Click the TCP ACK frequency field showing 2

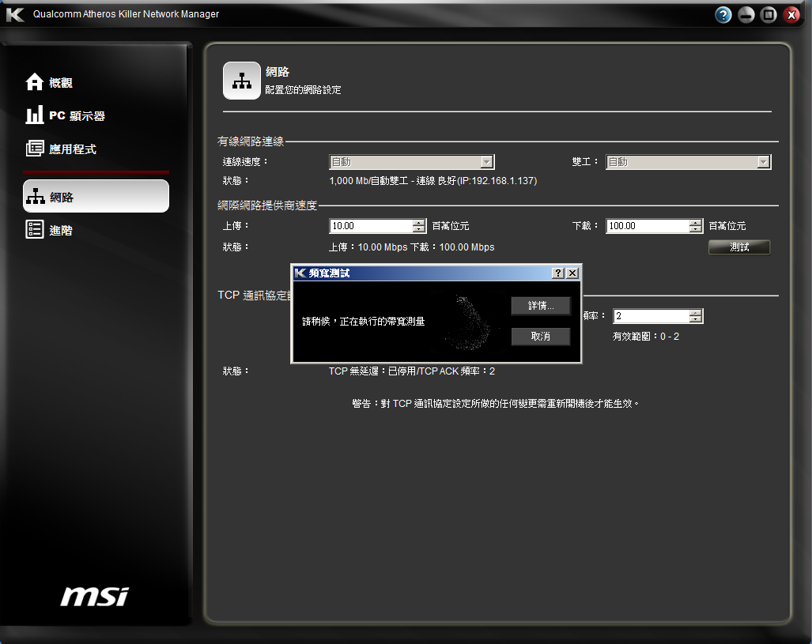tap(651, 316)
